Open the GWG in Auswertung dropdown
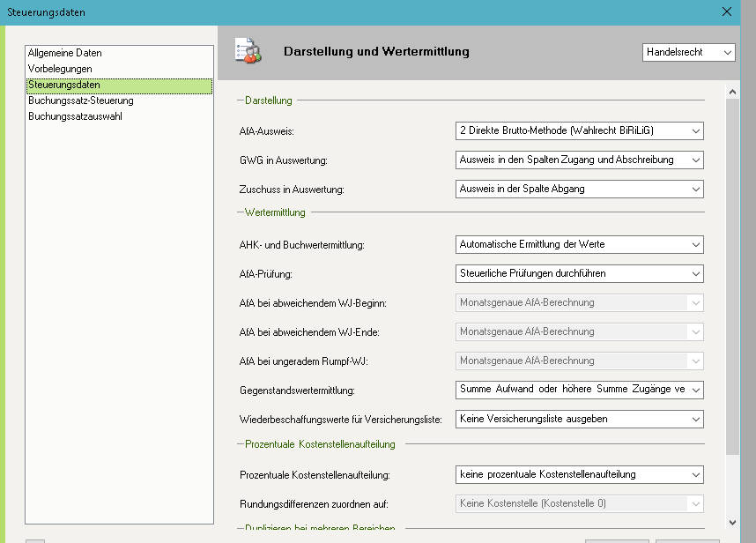The height and width of the screenshot is (543, 756). click(579, 160)
